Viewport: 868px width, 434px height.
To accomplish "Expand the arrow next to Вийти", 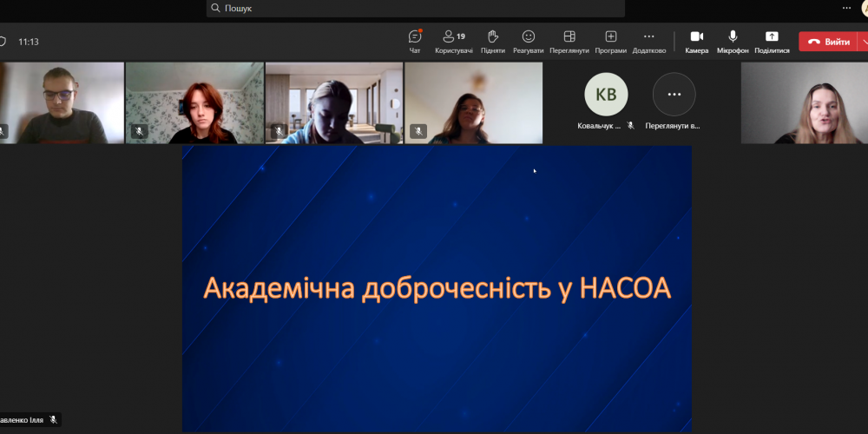I will (x=863, y=42).
